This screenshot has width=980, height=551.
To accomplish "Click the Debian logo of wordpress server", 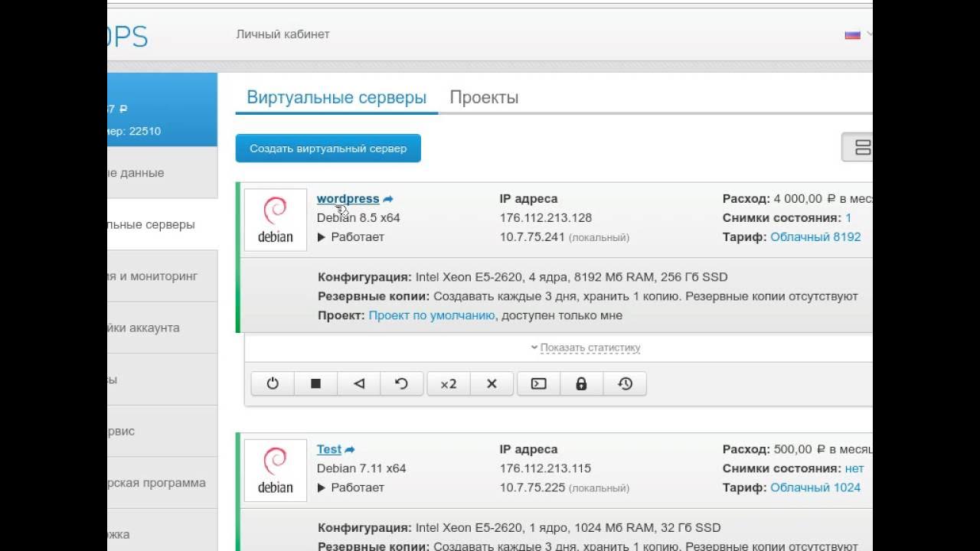I will (276, 220).
